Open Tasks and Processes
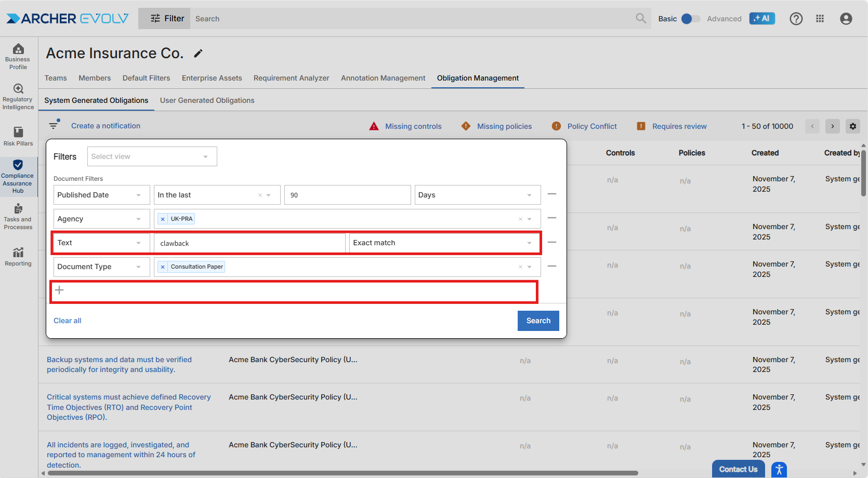This screenshot has width=868, height=478. tap(18, 216)
